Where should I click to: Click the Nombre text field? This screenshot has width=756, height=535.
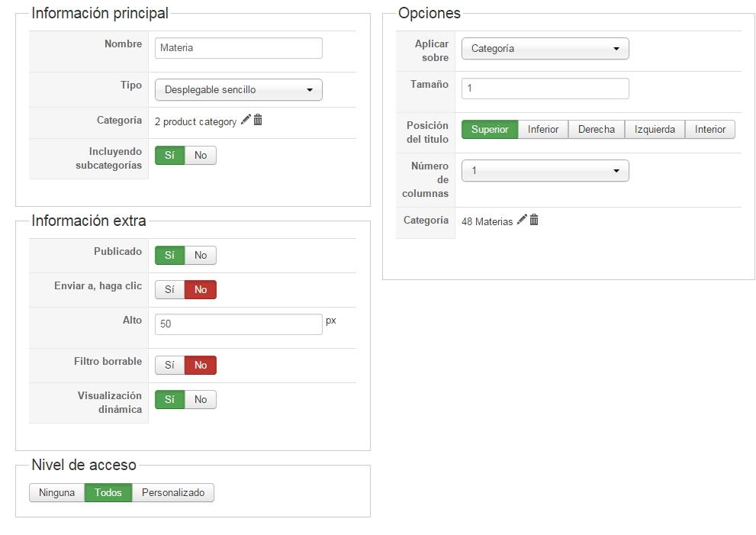pyautogui.click(x=239, y=48)
